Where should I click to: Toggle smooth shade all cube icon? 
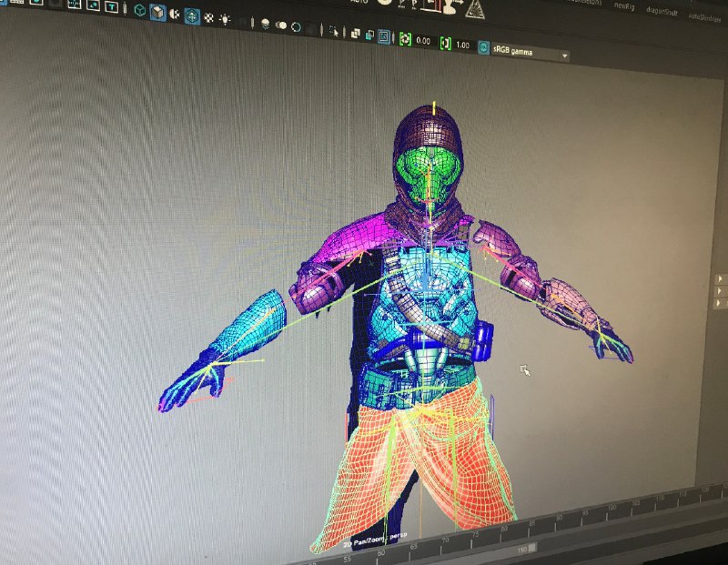coord(157,12)
